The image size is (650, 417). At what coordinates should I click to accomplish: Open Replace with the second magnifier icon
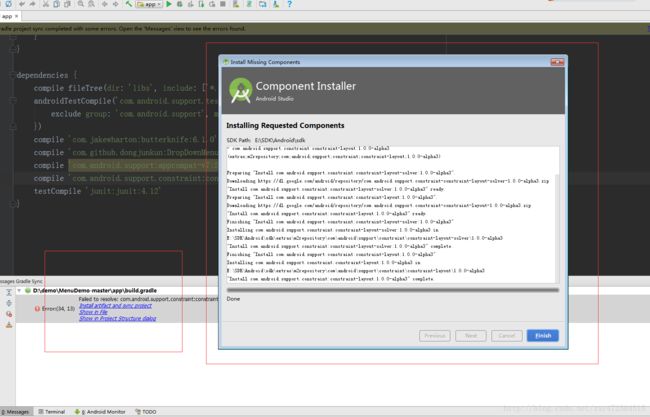(x=91, y=4)
